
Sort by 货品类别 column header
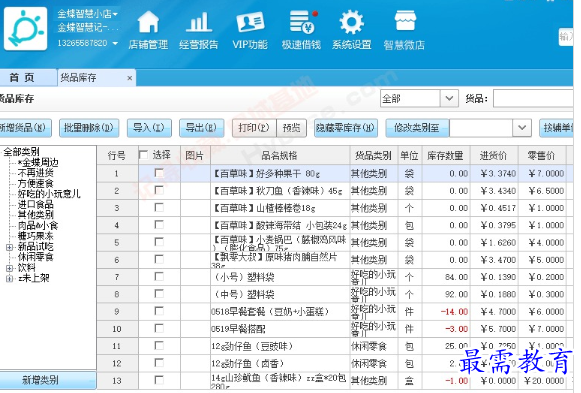[x=374, y=156]
